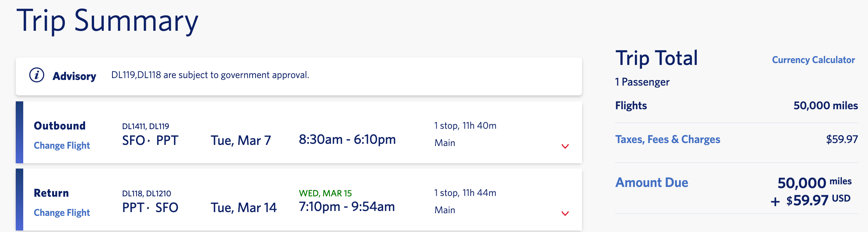868x232 pixels.
Task: Click the outbound date Tue, Mar 7
Action: click(241, 140)
